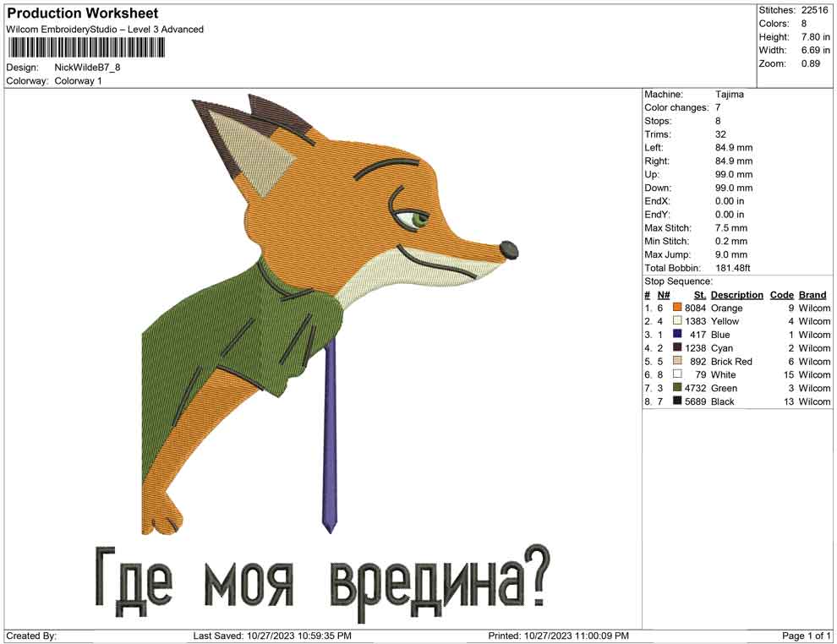Viewport: 837px width, 644px height.
Task: Click the Blue thread color swatch
Action: click(x=677, y=334)
